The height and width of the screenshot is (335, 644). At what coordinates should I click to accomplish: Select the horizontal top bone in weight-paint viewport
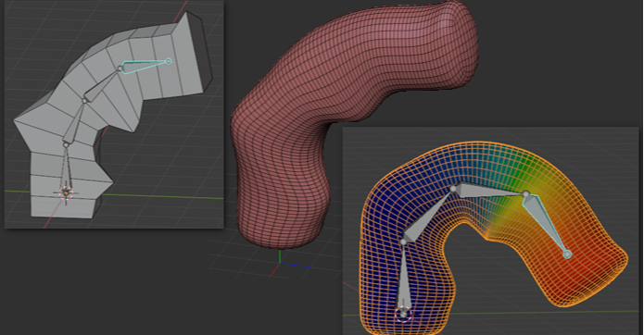[x=489, y=191]
